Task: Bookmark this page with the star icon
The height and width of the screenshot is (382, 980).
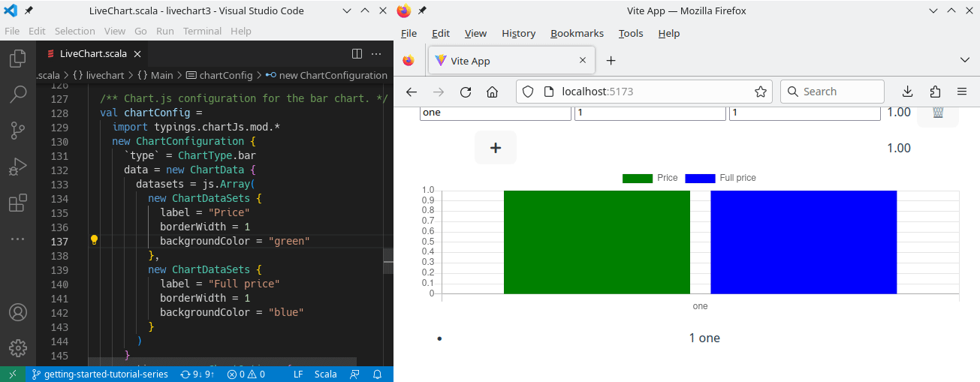Action: coord(760,92)
